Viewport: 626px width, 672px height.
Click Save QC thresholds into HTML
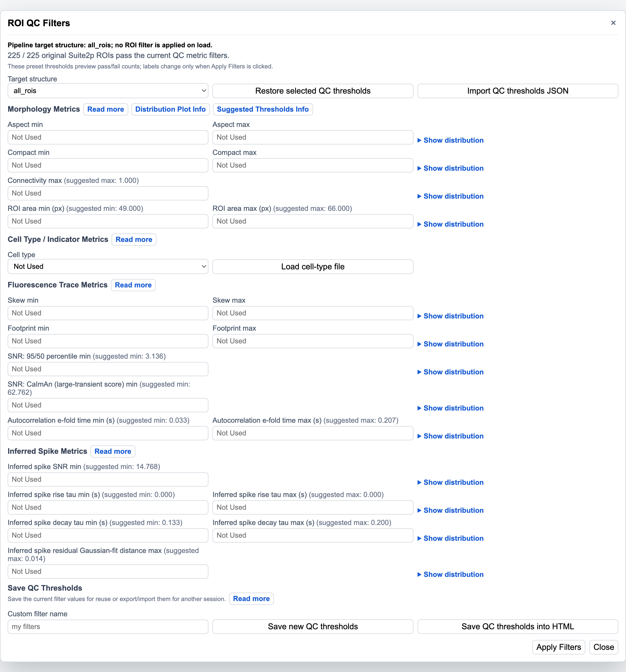(x=517, y=626)
